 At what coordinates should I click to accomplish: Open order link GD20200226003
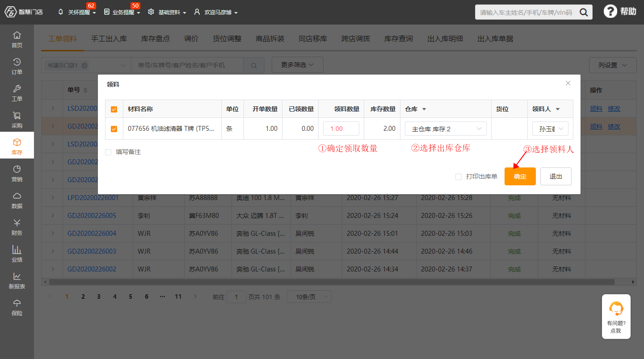point(92,251)
